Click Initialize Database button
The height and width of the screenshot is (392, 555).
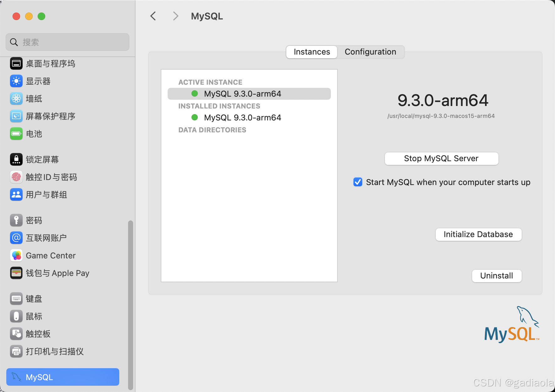[x=478, y=234]
